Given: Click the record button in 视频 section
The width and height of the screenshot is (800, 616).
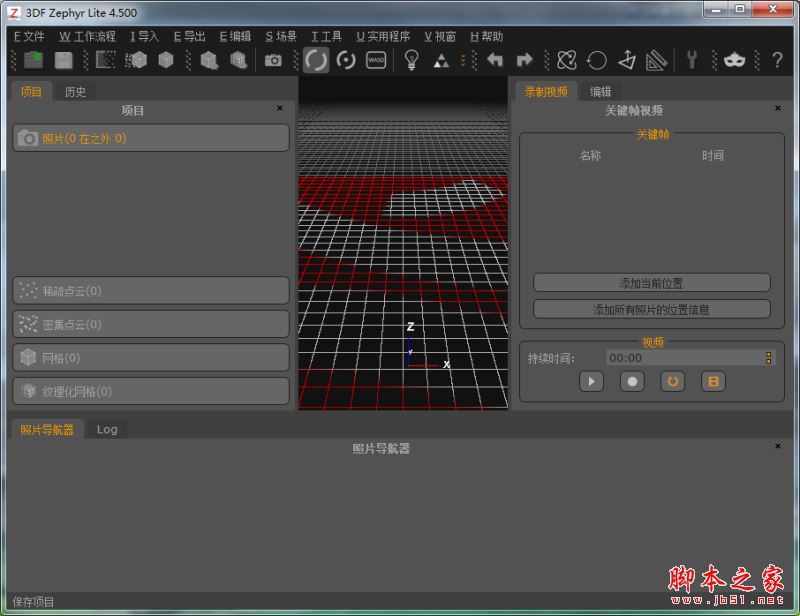Looking at the screenshot, I should (x=632, y=381).
